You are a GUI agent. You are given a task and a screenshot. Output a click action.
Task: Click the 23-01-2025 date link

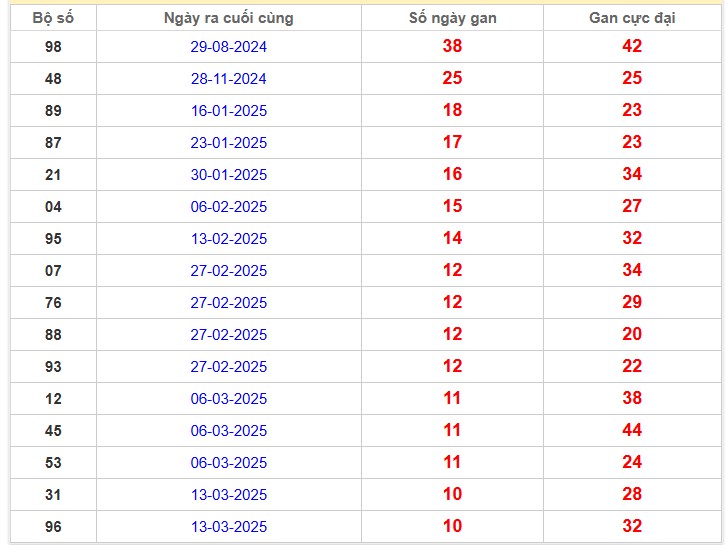coord(229,143)
